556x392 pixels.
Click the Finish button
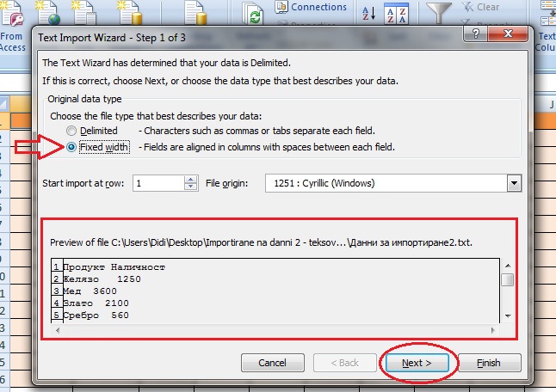(x=489, y=363)
